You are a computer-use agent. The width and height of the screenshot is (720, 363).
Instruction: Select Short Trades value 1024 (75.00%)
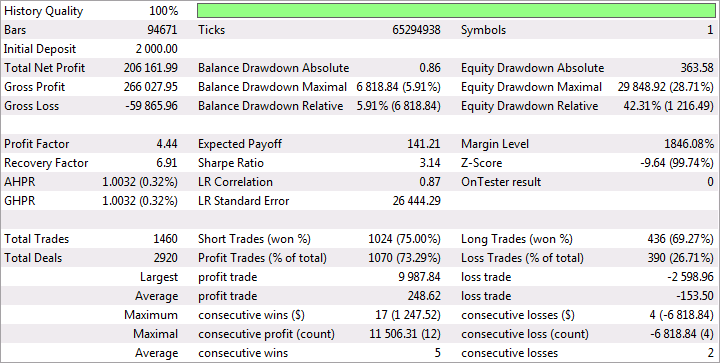pyautogui.click(x=405, y=239)
